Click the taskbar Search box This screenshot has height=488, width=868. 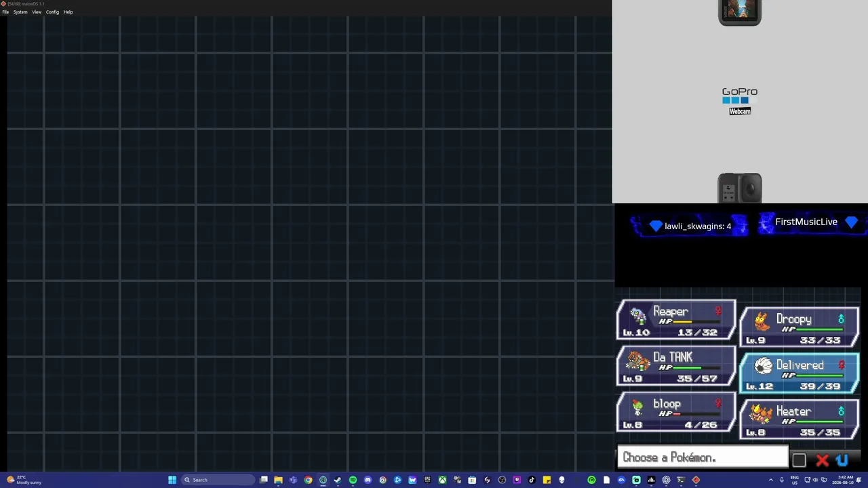[217, 480]
